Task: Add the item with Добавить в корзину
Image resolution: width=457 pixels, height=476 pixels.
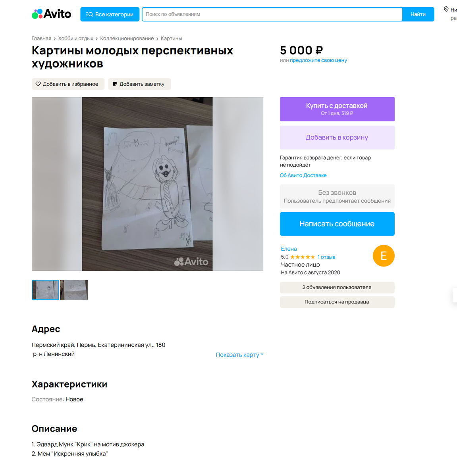Action: pyautogui.click(x=337, y=138)
